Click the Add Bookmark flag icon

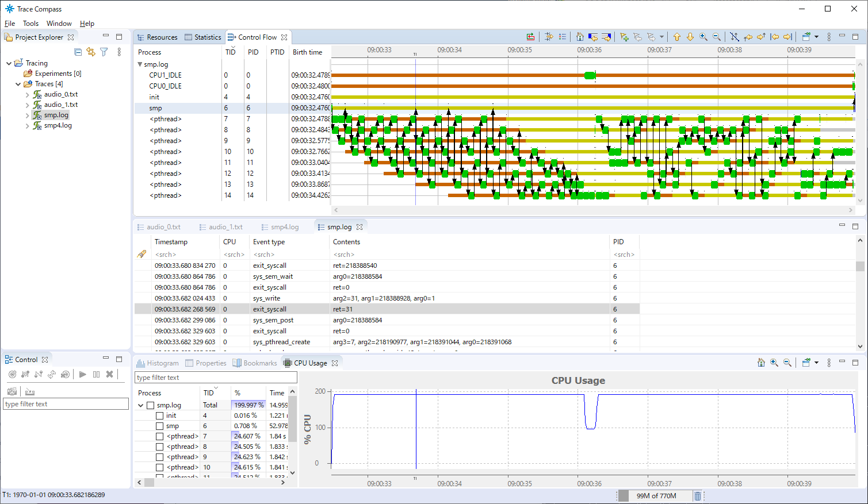625,36
